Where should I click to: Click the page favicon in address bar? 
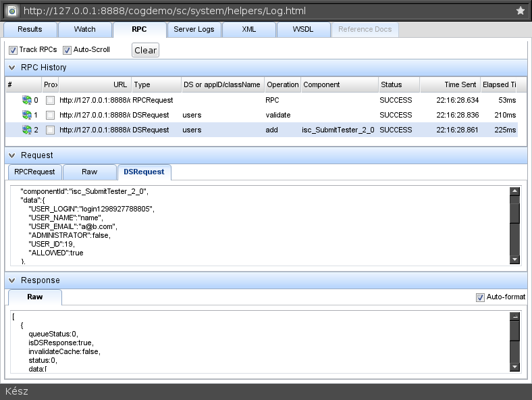pos(11,11)
